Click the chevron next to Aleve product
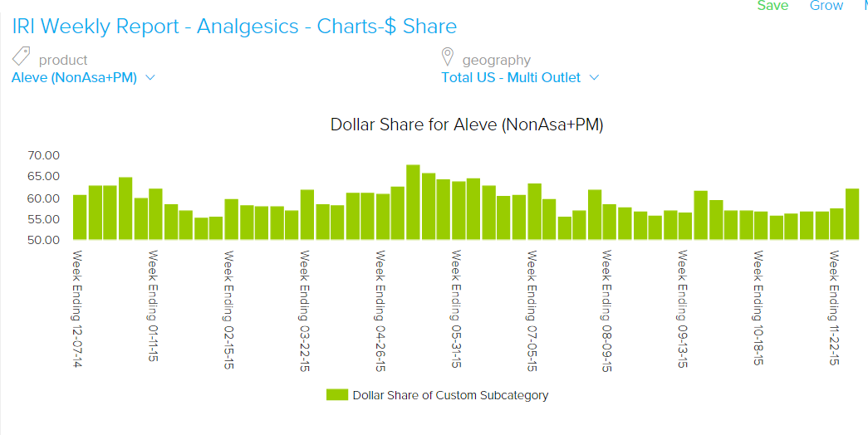868x435 pixels. tap(150, 78)
